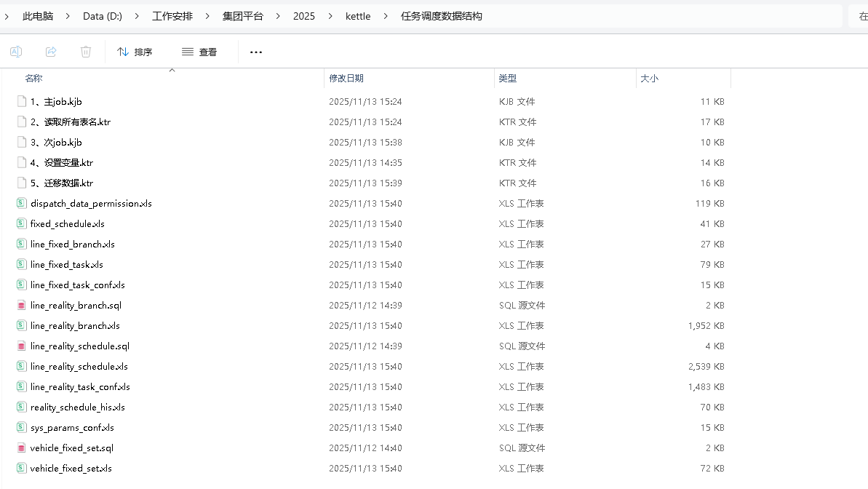
Task: Open the more options ellipsis menu
Action: (256, 52)
